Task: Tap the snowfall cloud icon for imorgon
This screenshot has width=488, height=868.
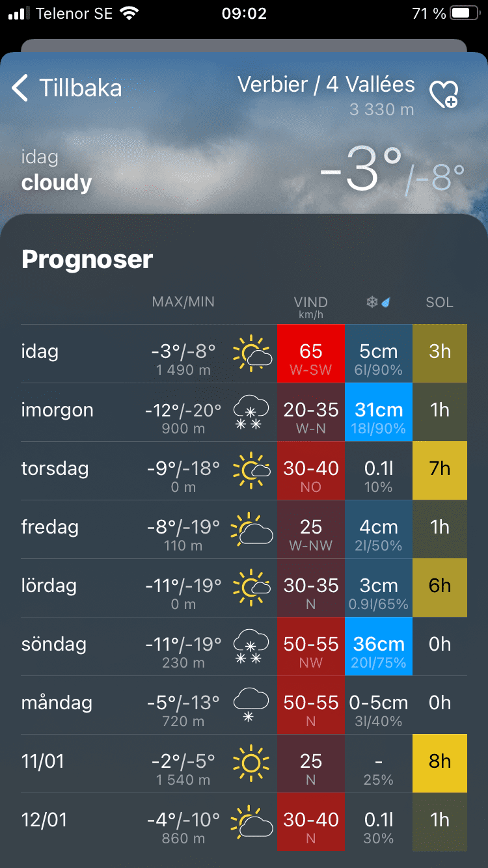Action: tap(251, 411)
